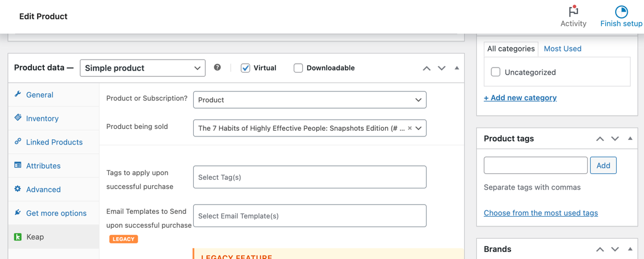Click the Linked Products link icon
The image size is (644, 259).
tap(18, 142)
